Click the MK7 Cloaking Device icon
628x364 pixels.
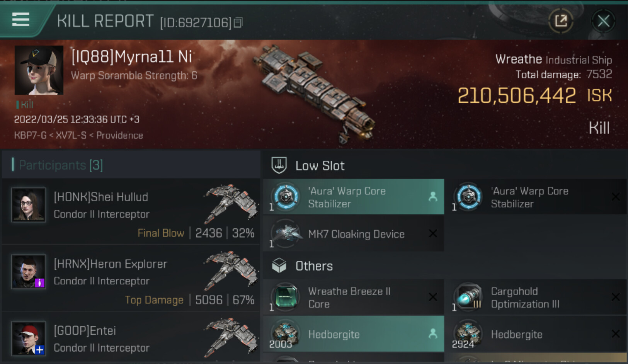tap(286, 234)
